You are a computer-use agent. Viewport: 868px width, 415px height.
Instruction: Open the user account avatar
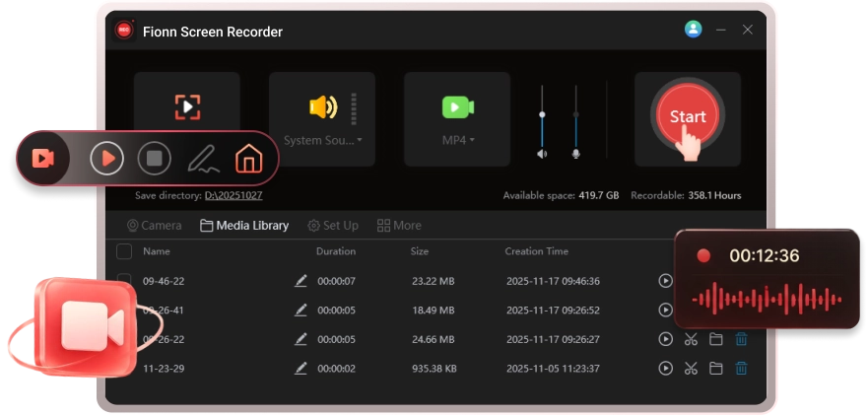(x=693, y=30)
